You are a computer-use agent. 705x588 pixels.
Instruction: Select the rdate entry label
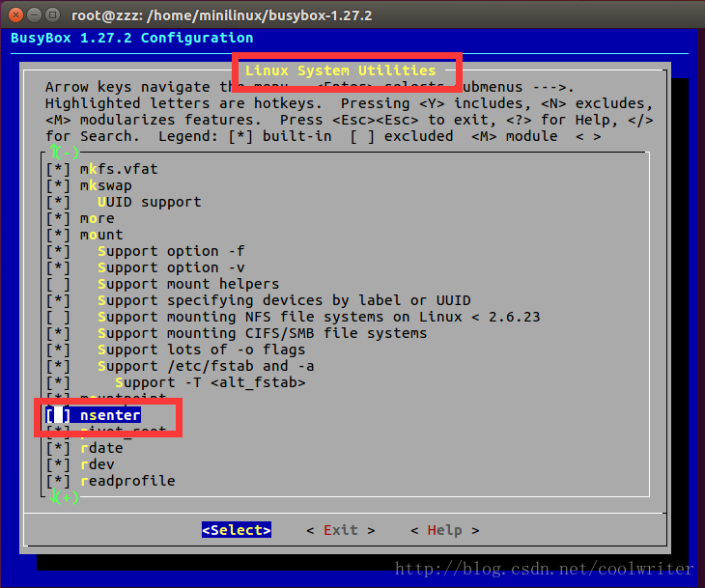point(101,449)
